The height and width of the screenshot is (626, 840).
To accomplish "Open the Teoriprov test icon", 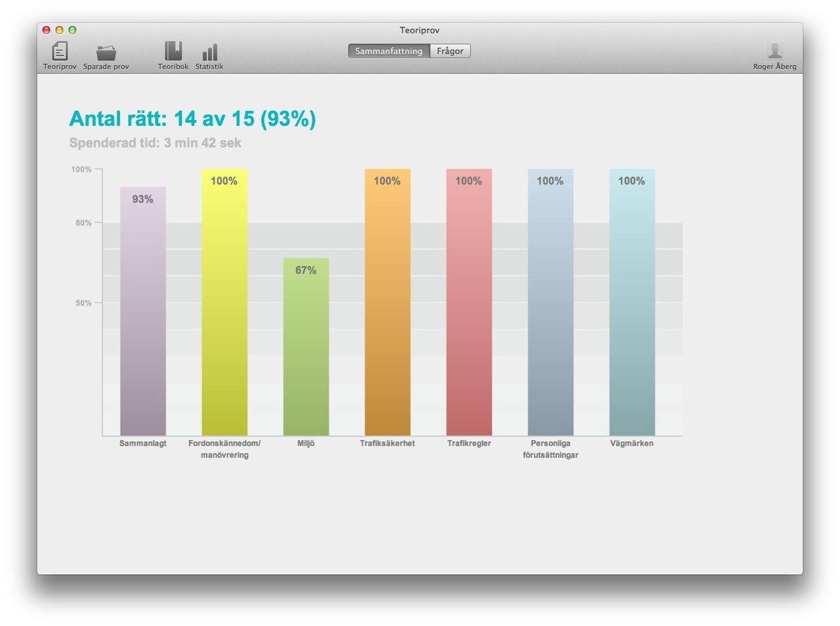I will point(60,52).
